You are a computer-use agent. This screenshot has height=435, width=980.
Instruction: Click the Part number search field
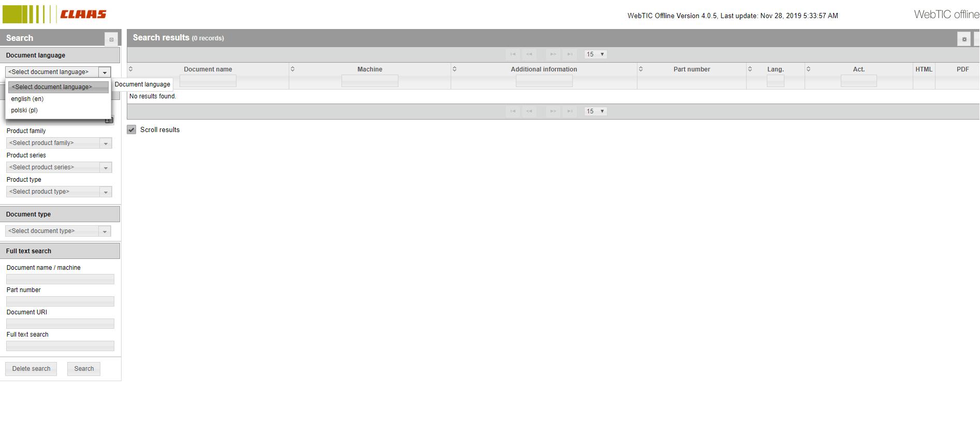[60, 301]
